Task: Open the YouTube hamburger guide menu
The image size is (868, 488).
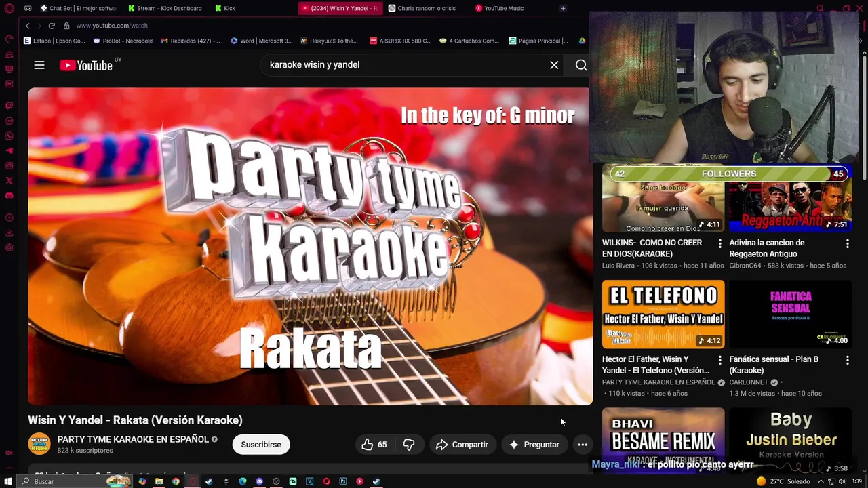Action: 39,65
